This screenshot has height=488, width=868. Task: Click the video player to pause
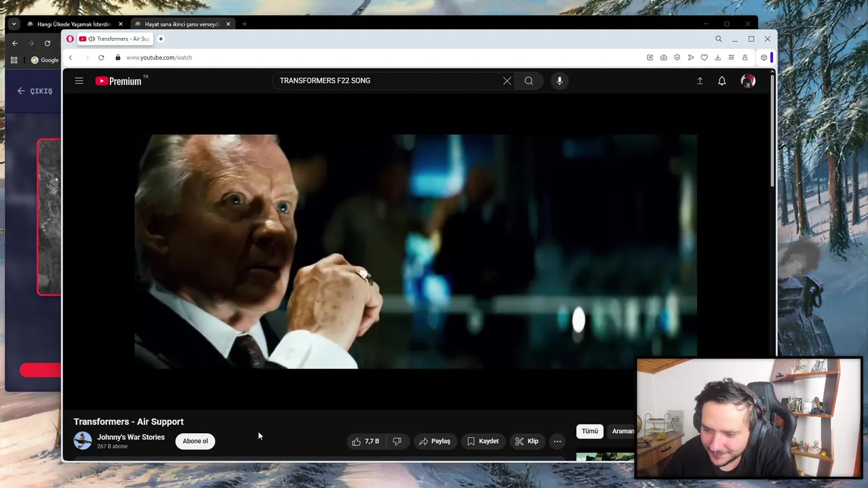pos(415,251)
